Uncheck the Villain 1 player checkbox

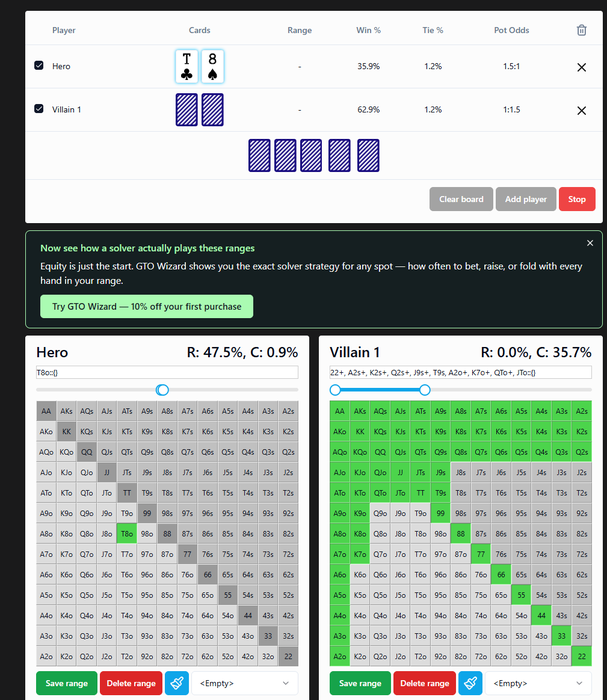pyautogui.click(x=39, y=108)
